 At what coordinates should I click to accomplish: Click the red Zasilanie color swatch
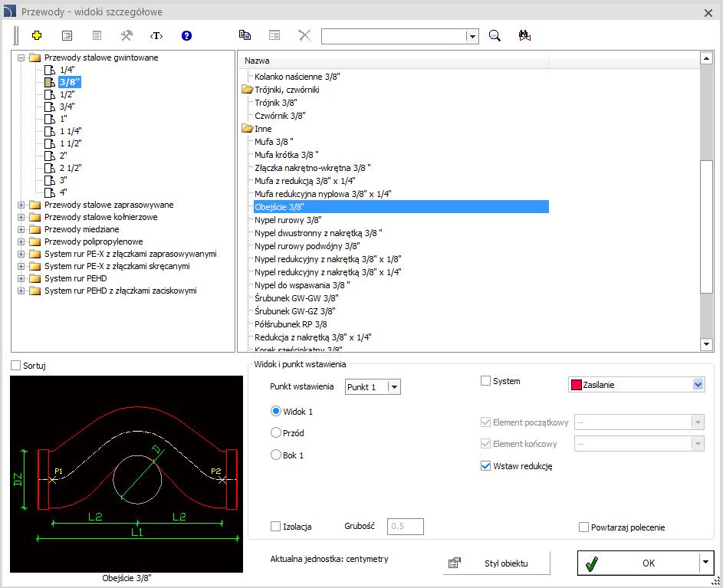tap(576, 385)
